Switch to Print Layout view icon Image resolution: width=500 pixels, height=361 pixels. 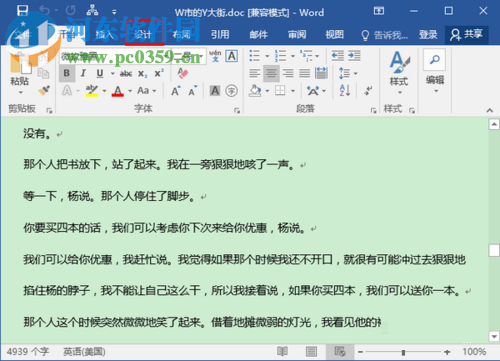click(311, 351)
